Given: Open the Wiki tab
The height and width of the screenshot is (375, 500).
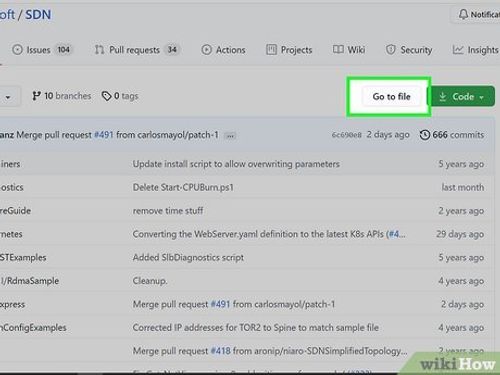Looking at the screenshot, I should (x=349, y=50).
